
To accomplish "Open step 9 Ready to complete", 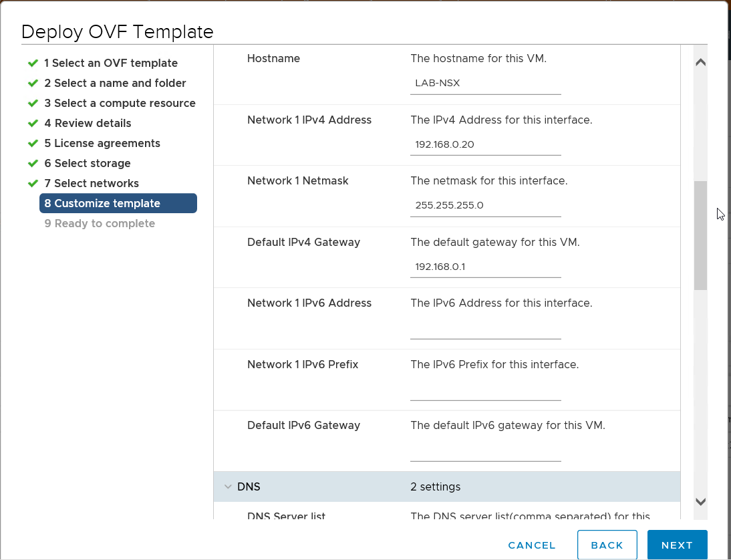I will [x=100, y=223].
